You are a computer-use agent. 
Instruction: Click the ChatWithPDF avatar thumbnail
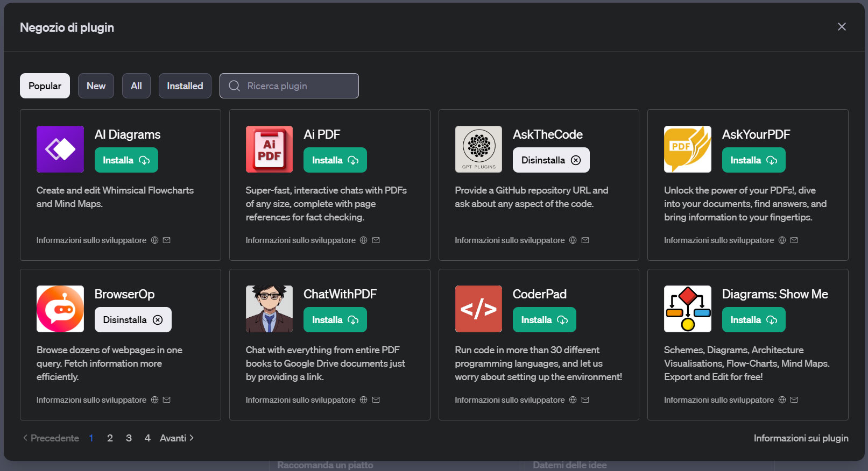pos(269,309)
